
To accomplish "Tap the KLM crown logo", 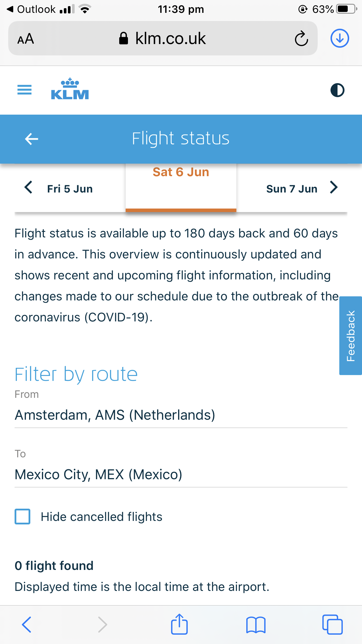I will pos(70,89).
